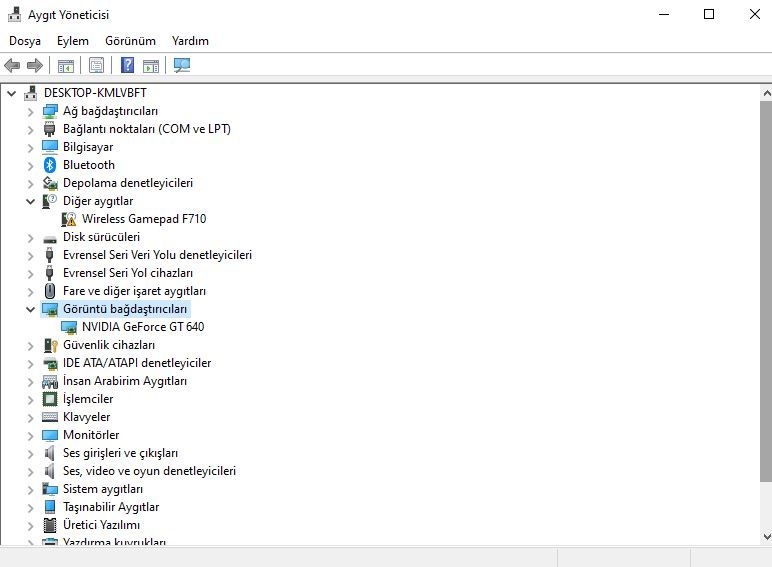Click the unknown device icon for Diğer aygıtlar
772x567 pixels.
[50, 201]
